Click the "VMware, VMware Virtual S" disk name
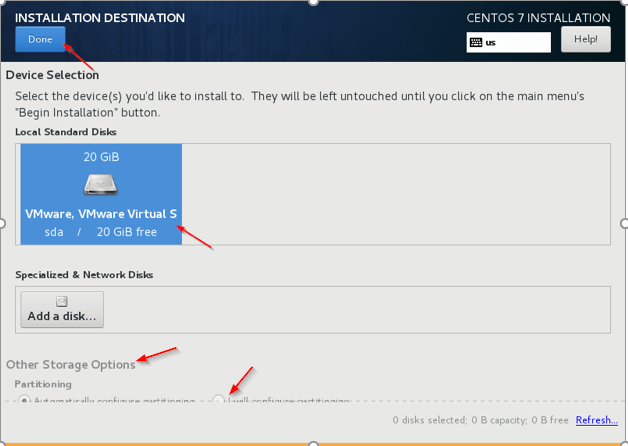This screenshot has width=628, height=446. point(101,214)
